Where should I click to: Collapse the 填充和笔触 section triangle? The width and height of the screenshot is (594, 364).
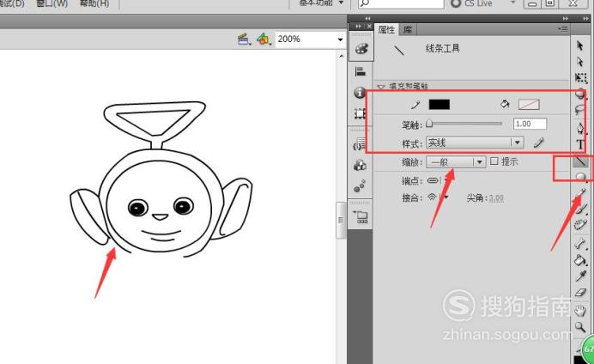coord(381,87)
